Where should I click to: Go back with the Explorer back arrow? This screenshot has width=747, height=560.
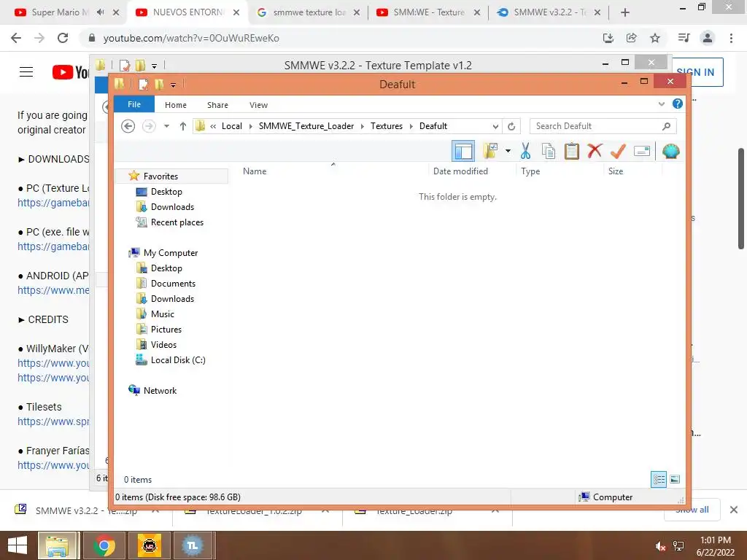(x=128, y=126)
